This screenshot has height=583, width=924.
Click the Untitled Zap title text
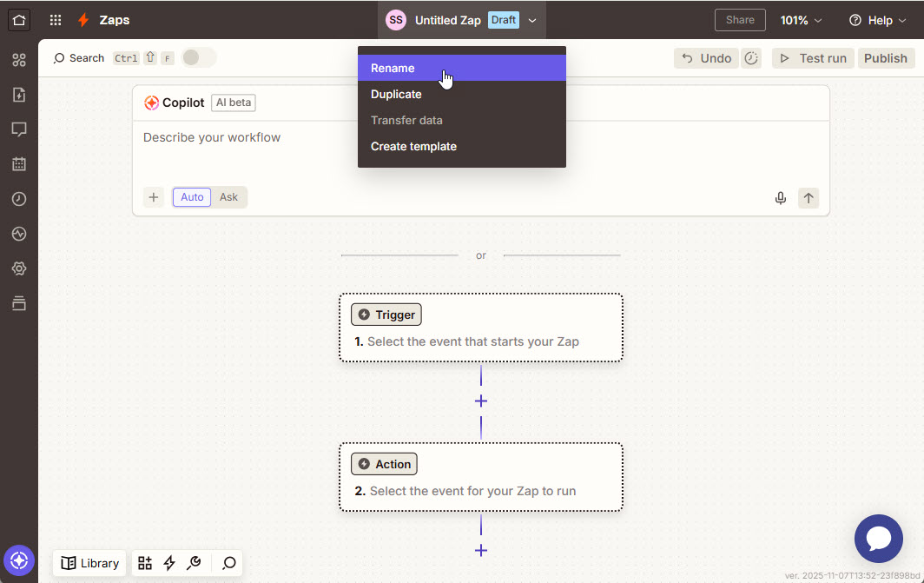coord(448,20)
